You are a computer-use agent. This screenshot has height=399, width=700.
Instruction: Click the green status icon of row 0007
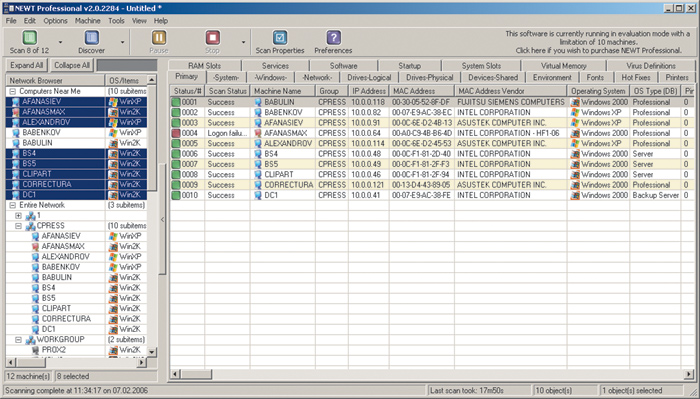(x=176, y=164)
